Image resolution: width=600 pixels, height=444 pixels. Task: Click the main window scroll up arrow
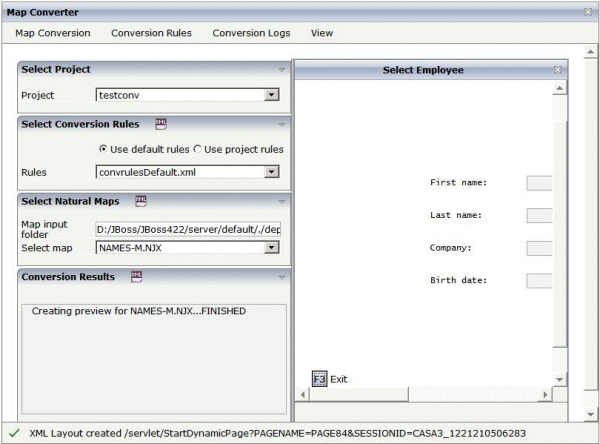tap(590, 52)
